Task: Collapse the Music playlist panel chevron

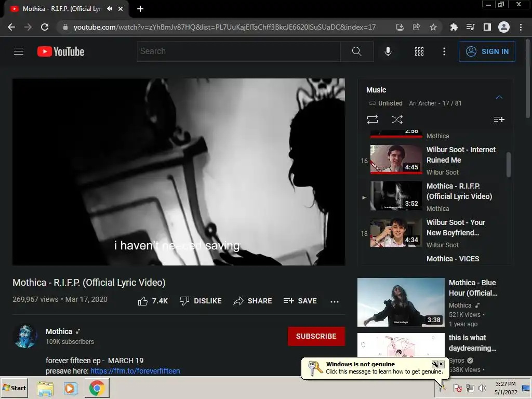Action: pyautogui.click(x=499, y=97)
